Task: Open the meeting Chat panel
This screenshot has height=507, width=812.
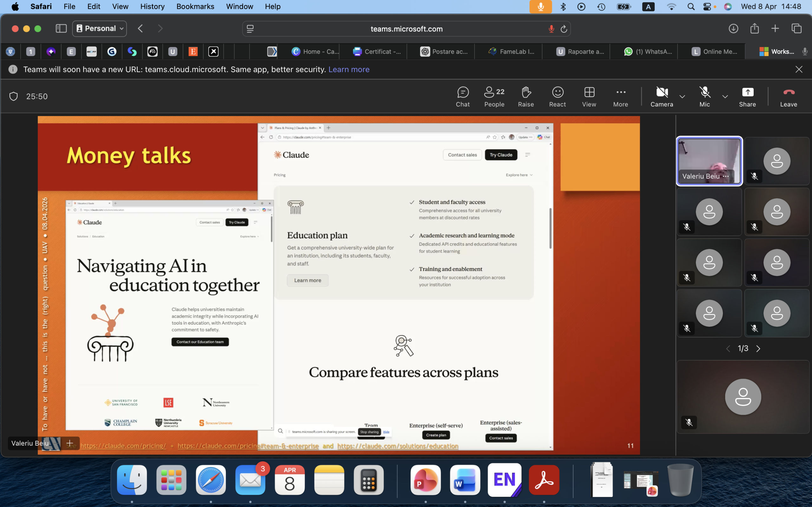Action: pos(463,97)
